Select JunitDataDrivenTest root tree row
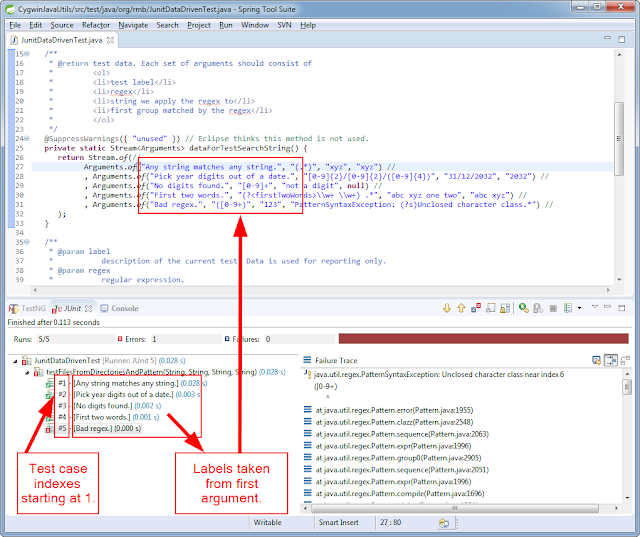This screenshot has height=537, width=640. 104,361
